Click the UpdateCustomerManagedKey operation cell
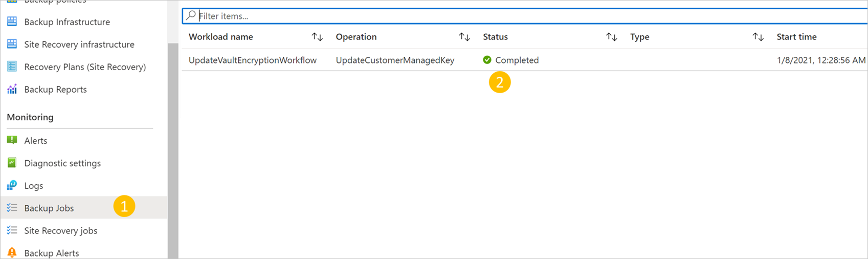 395,60
